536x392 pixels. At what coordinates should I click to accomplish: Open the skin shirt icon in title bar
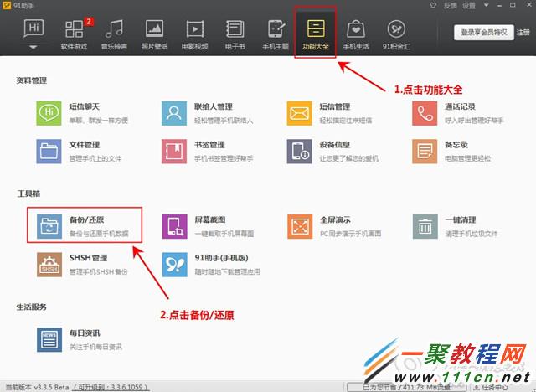tap(433, 5)
